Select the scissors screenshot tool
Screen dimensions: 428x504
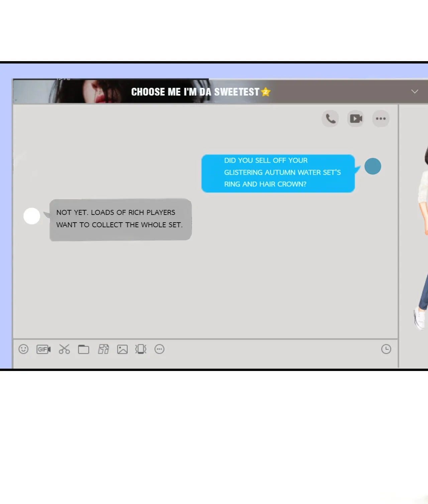(x=64, y=349)
